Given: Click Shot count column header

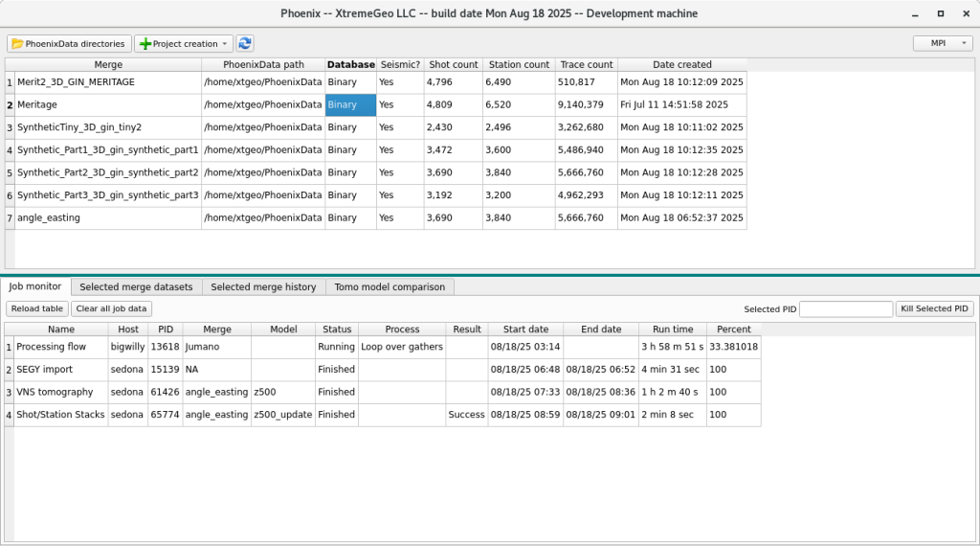Looking at the screenshot, I should [453, 64].
